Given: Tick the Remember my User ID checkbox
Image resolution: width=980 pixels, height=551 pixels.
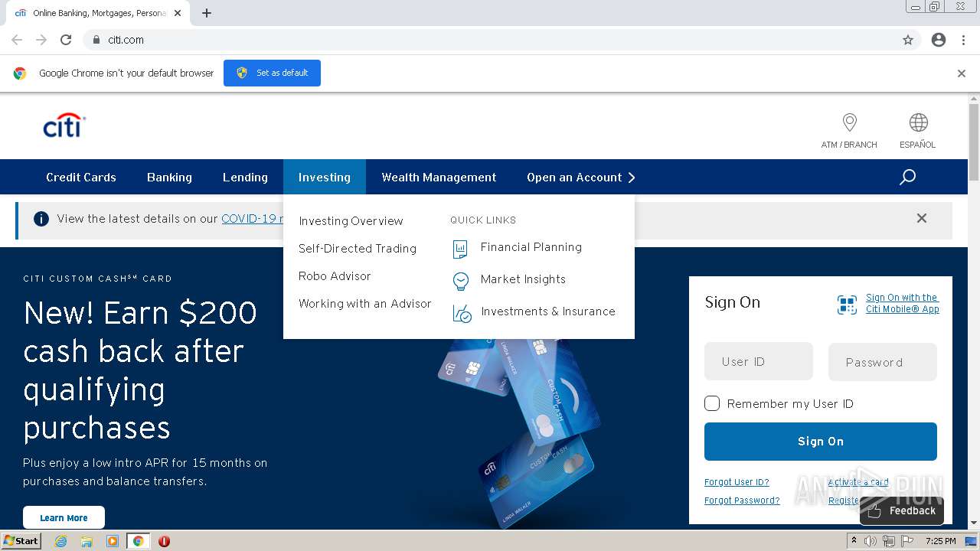Looking at the screenshot, I should (x=712, y=403).
